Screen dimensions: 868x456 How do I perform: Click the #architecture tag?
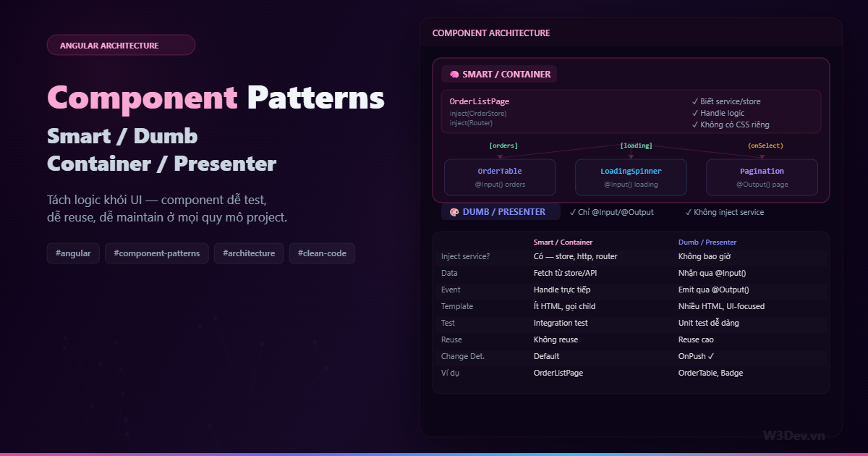[x=249, y=253]
